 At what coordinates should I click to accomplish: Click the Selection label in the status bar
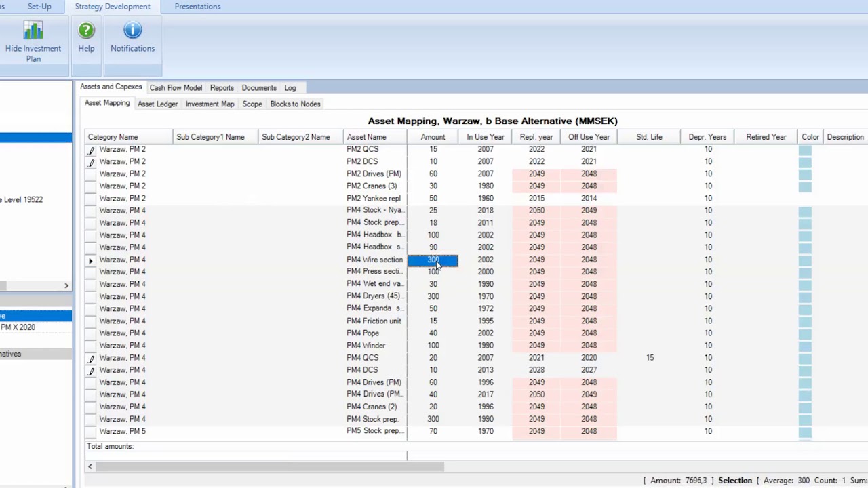point(735,481)
